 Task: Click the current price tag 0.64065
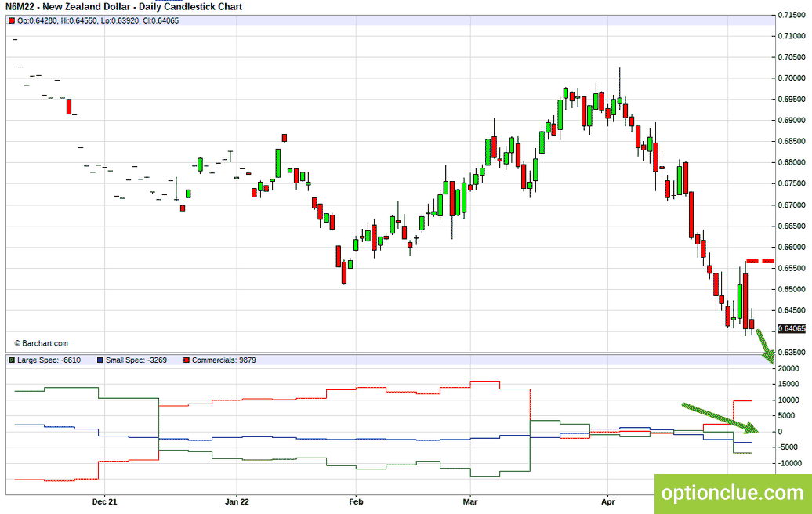point(792,328)
